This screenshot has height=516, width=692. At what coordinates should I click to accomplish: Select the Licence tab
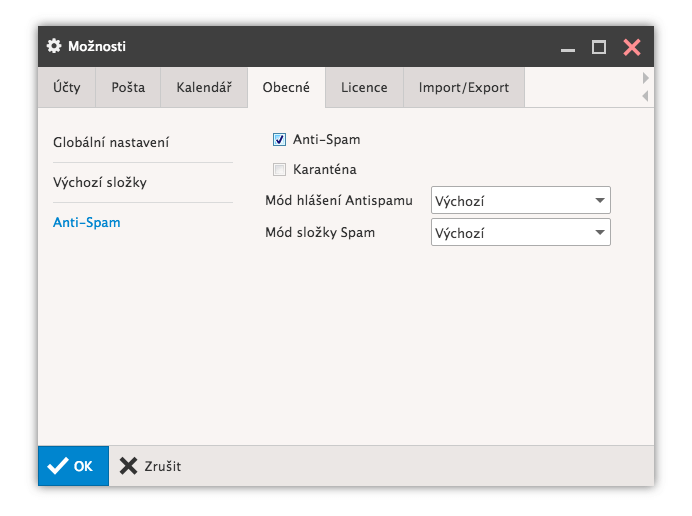tap(364, 87)
